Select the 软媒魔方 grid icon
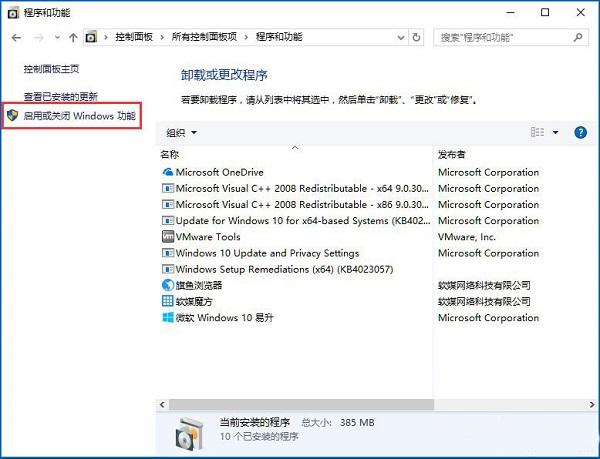600x459 pixels. [168, 301]
